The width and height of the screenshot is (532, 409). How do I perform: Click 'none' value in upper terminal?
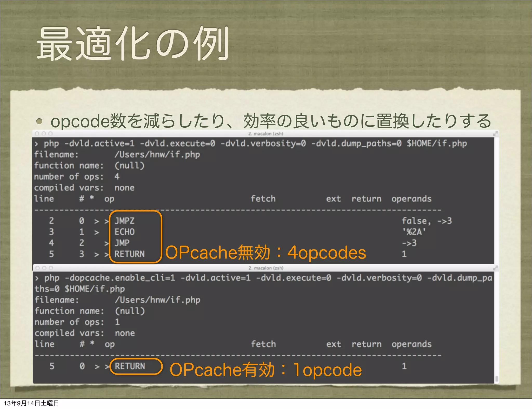pyautogui.click(x=124, y=188)
